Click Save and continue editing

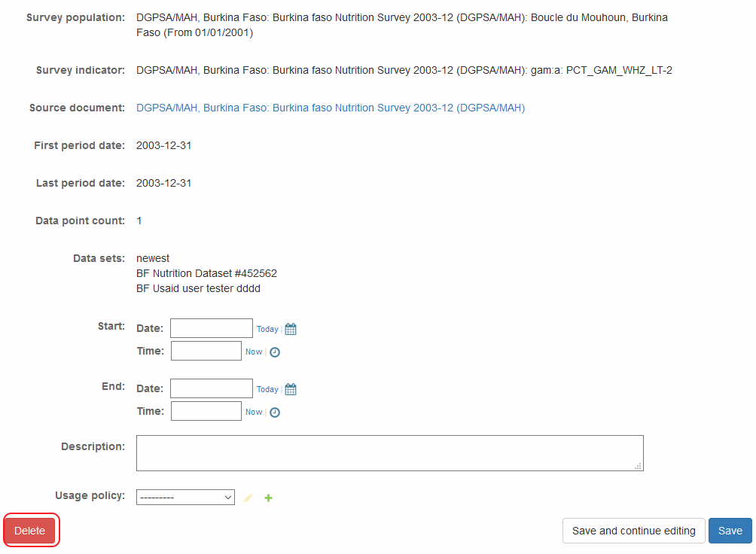633,531
